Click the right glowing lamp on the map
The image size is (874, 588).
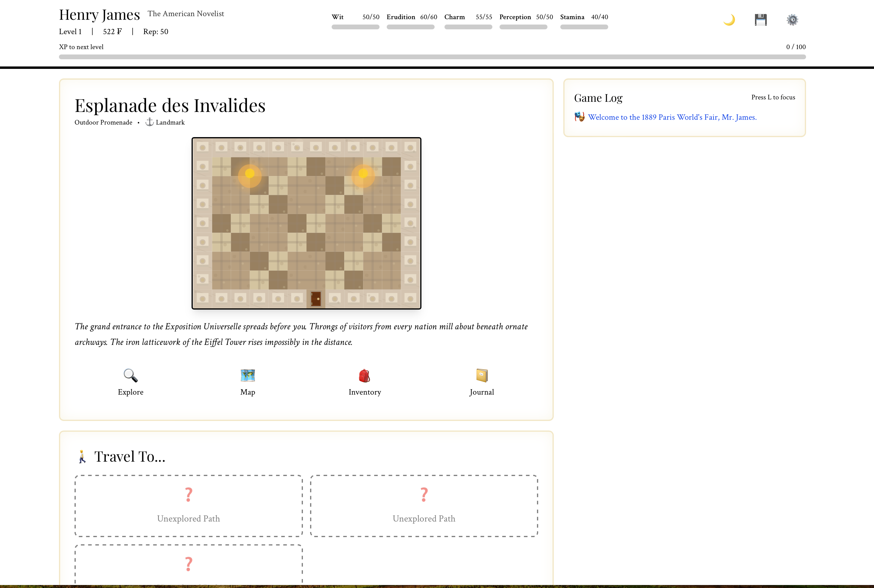(363, 174)
